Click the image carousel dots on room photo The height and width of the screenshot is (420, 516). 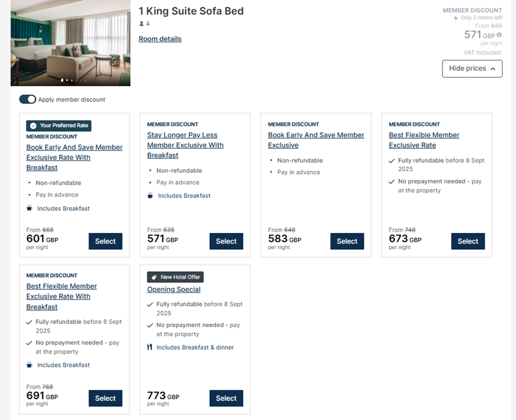72,80
